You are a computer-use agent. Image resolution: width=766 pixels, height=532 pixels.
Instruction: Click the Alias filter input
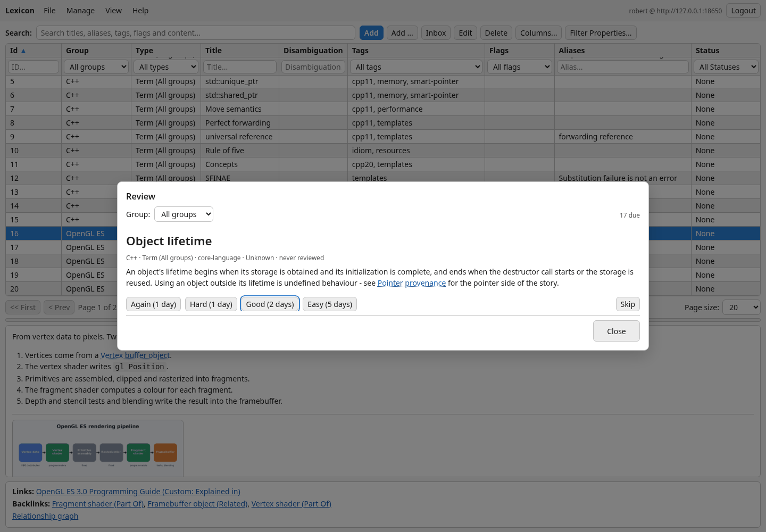(622, 67)
